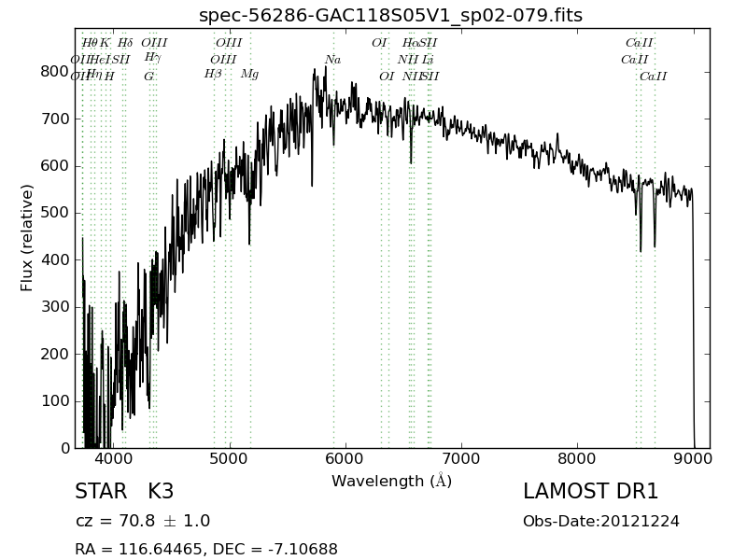
Task: Click the 'K3' spectral subtype text
Action: point(161,492)
